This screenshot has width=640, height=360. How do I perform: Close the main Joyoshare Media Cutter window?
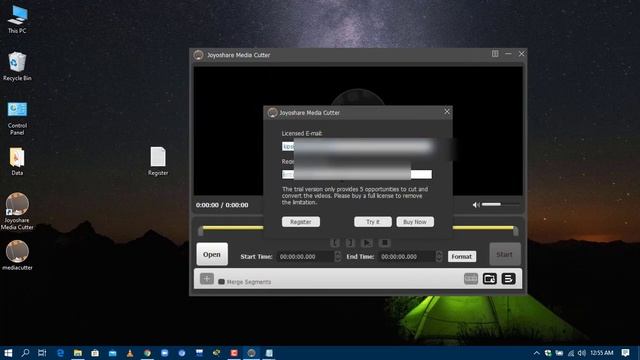pos(521,53)
